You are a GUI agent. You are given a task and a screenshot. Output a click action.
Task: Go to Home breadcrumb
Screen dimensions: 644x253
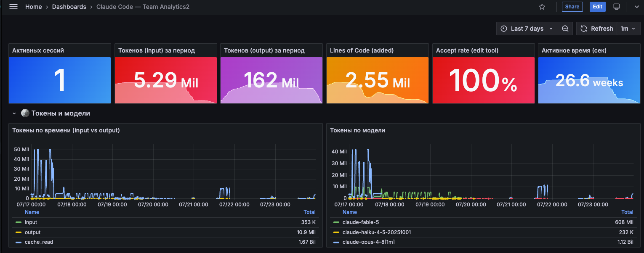[x=34, y=7]
